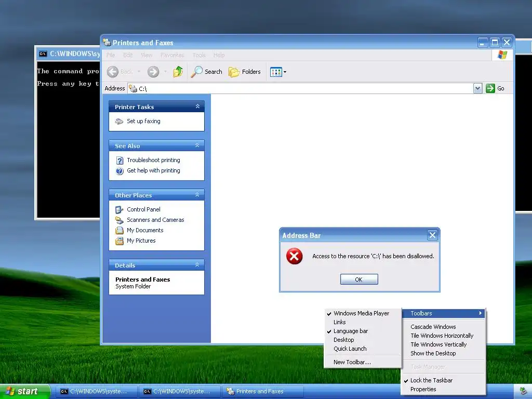Click the Forward arrow toolbar button

[153, 72]
